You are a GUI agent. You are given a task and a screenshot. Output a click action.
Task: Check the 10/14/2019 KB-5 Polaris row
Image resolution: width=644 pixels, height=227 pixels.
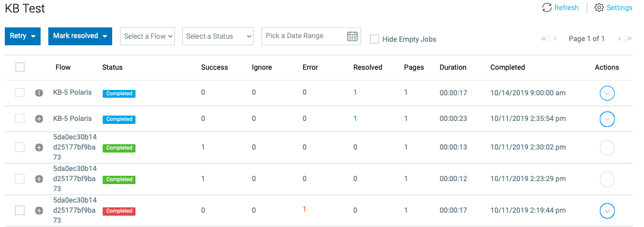click(20, 92)
